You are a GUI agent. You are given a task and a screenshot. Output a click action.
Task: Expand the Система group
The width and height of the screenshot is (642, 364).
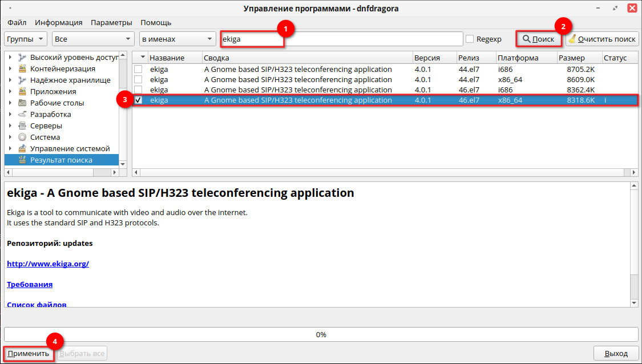pyautogui.click(x=10, y=137)
